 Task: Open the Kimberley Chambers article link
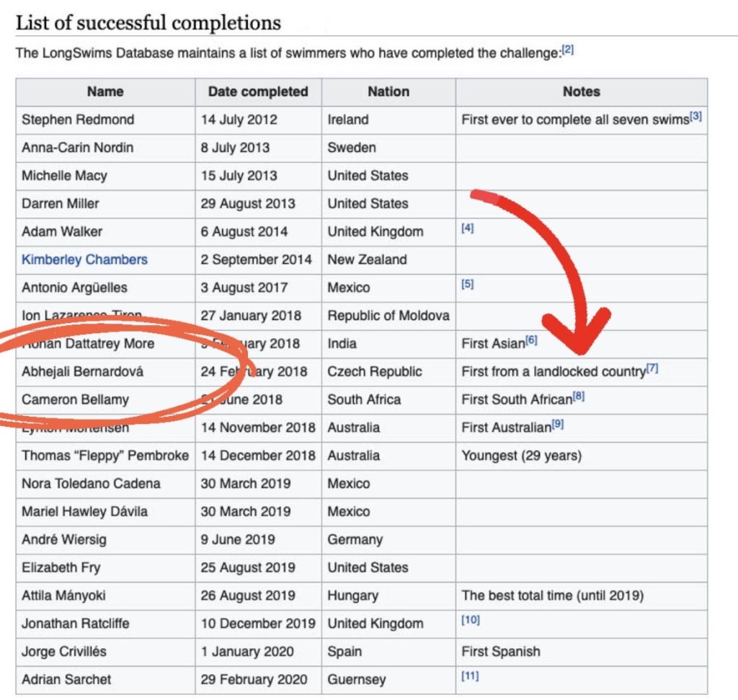pyautogui.click(x=84, y=260)
